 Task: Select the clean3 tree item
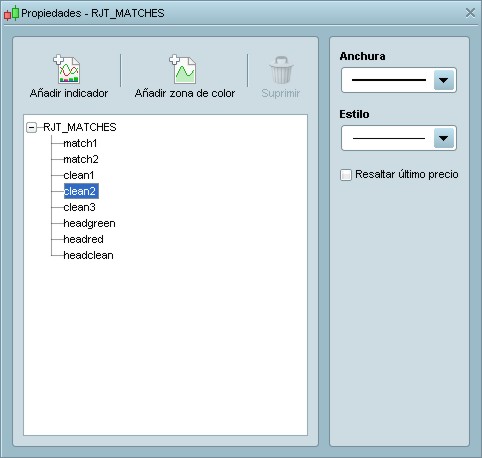pos(79,207)
